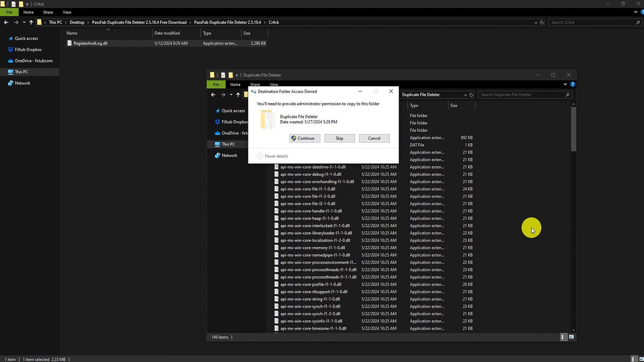The width and height of the screenshot is (644, 362).
Task: Click This PC in Cr4ck address path
Action: tap(55, 22)
